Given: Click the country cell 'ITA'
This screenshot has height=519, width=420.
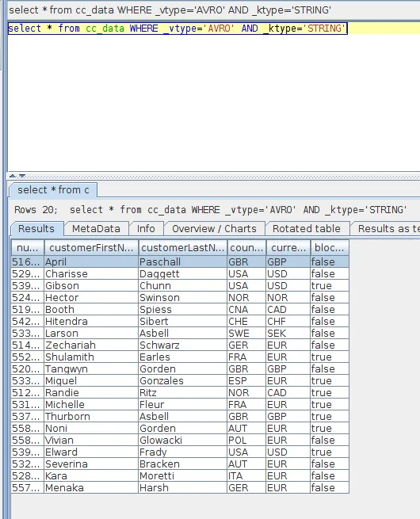Looking at the screenshot, I should pos(246,476).
